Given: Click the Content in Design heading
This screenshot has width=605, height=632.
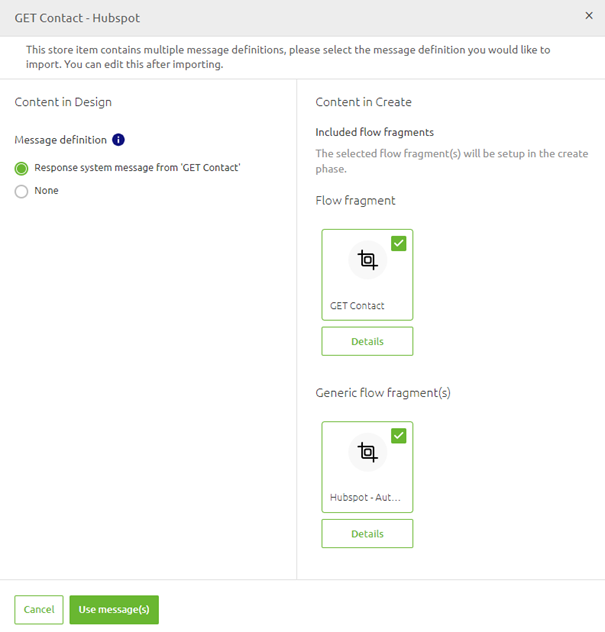Looking at the screenshot, I should [63, 102].
